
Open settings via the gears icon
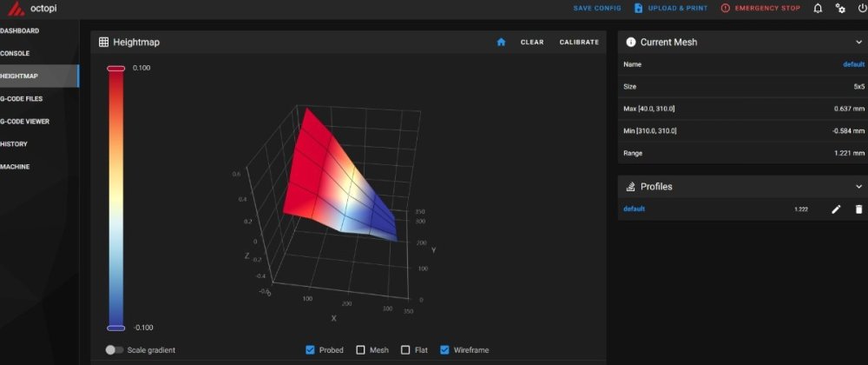click(x=840, y=9)
